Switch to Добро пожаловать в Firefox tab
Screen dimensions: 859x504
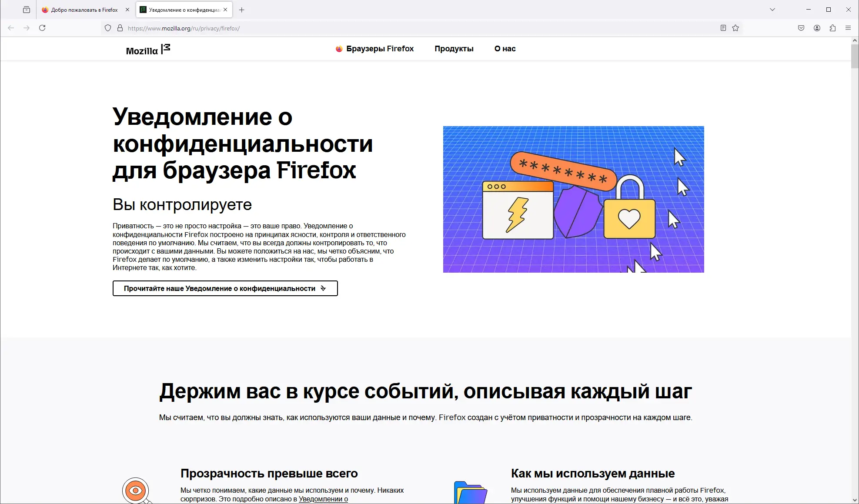pos(84,10)
